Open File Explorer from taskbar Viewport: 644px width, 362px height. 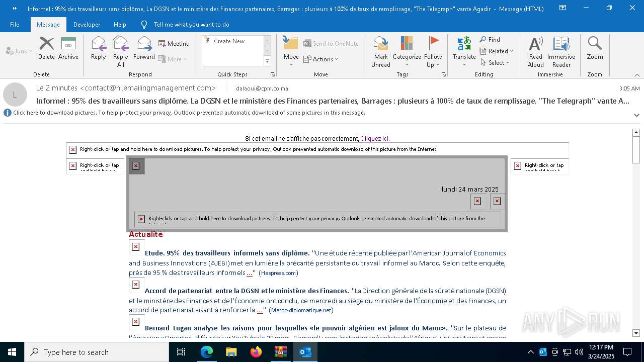tap(231, 352)
